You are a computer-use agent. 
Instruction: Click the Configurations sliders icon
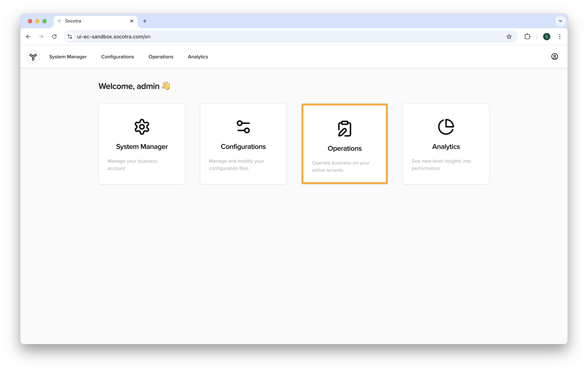click(243, 127)
